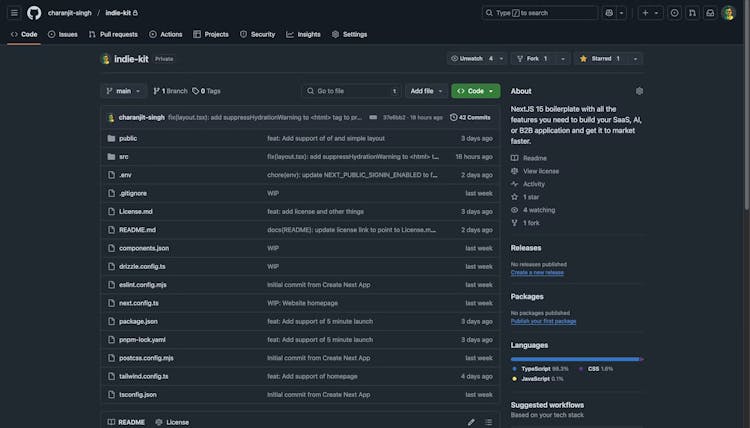Expand commit message ellipsis icon
This screenshot has height=428, width=750.
point(373,117)
